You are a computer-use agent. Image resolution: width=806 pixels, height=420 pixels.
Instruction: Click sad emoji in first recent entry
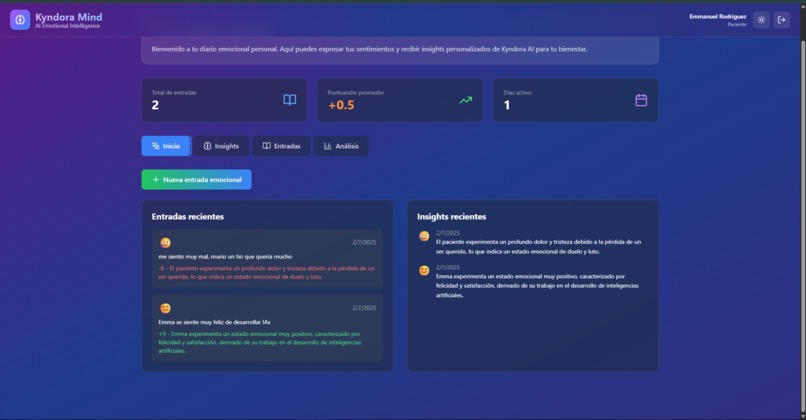pos(165,243)
